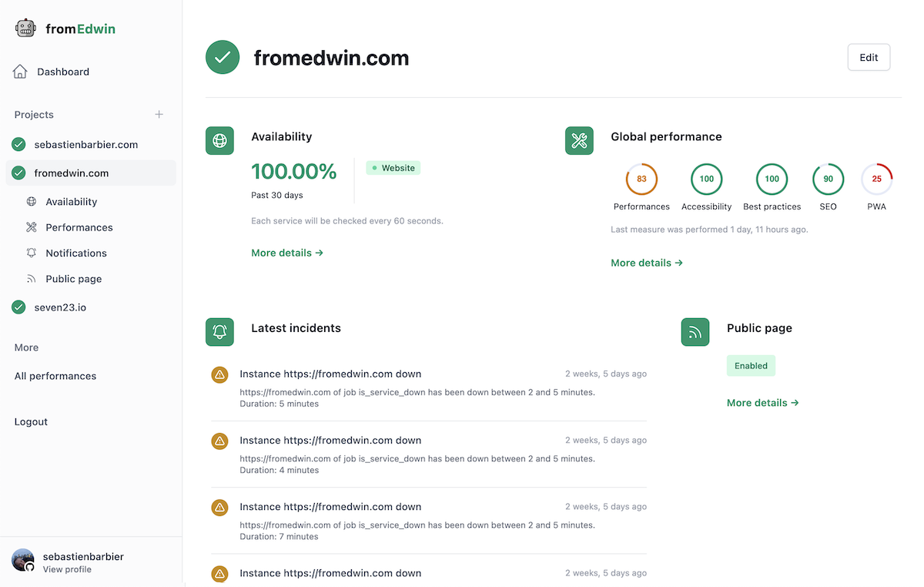Click the fromEdwin robot logo icon
This screenshot has width=924, height=587.
[x=25, y=29]
